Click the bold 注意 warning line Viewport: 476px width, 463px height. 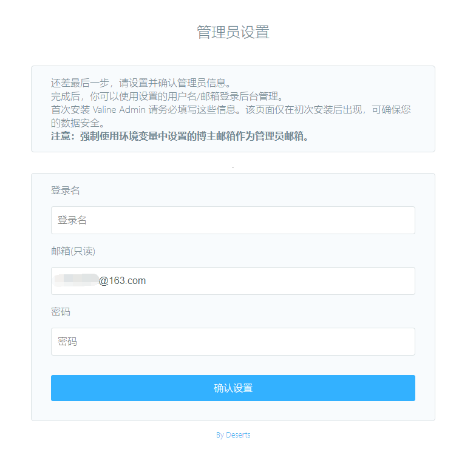[180, 136]
